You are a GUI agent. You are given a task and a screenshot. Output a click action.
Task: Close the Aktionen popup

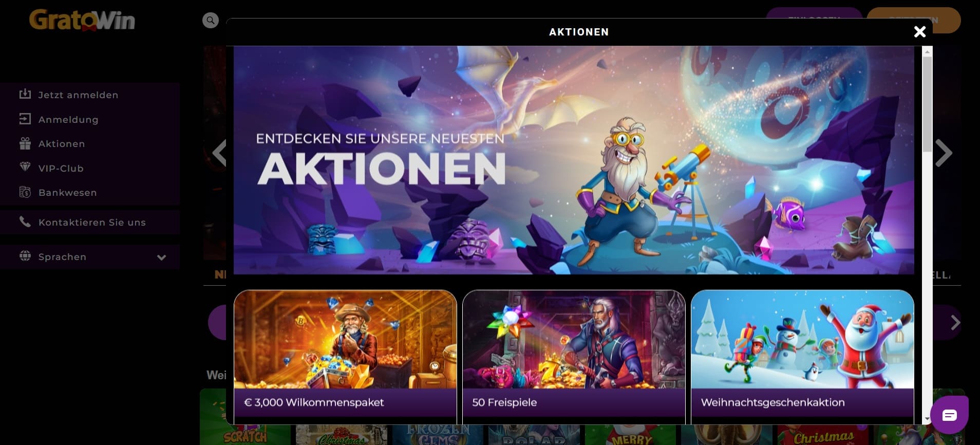[920, 32]
